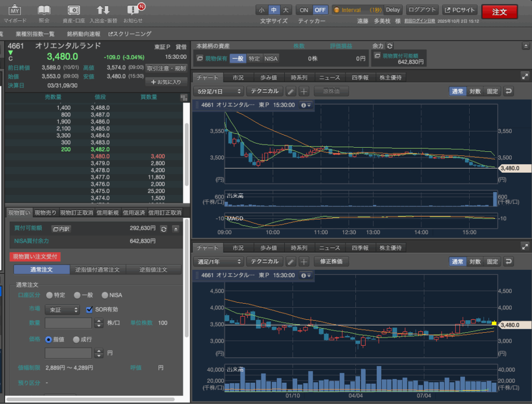
Task: Open the 照会 inquiry book icon
Action: [44, 10]
